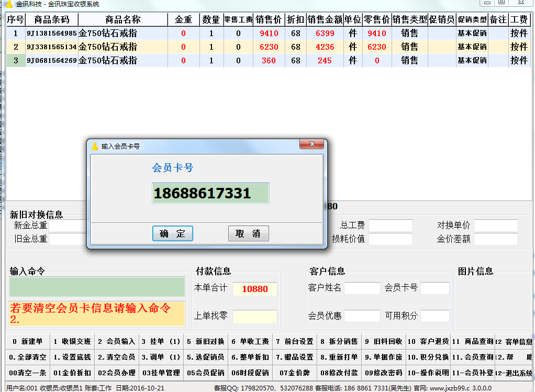Focus the card number field showing 18688617331
Viewport: 535px width, 392px height.
tap(210, 194)
